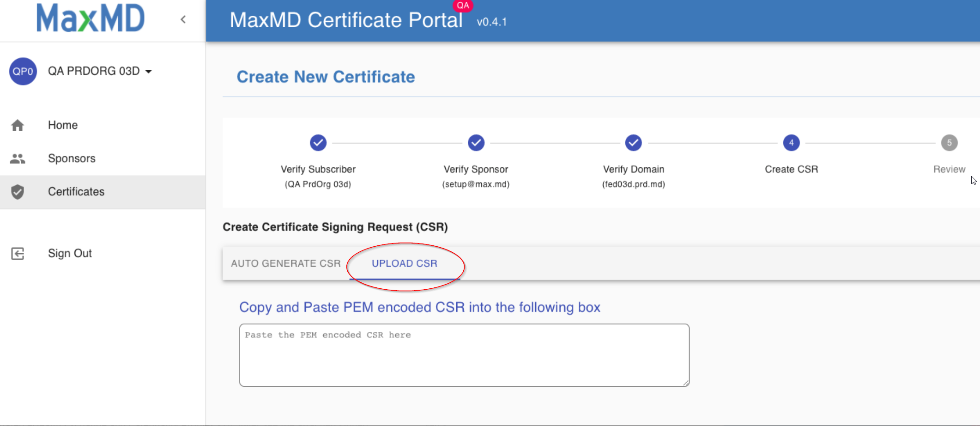Click the (fed03d.prd.md) domain text
980x426 pixels.
pos(634,184)
